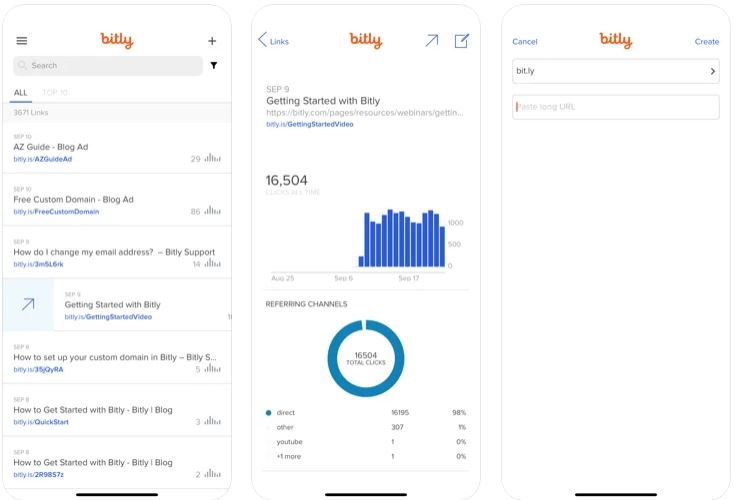Screen dimensions: 737x500
Task: Tap the plus icon to add link
Action: (212, 41)
